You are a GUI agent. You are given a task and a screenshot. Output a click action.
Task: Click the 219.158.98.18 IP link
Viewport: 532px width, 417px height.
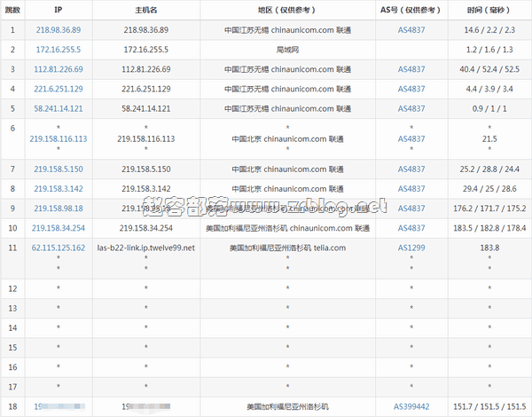tap(59, 208)
